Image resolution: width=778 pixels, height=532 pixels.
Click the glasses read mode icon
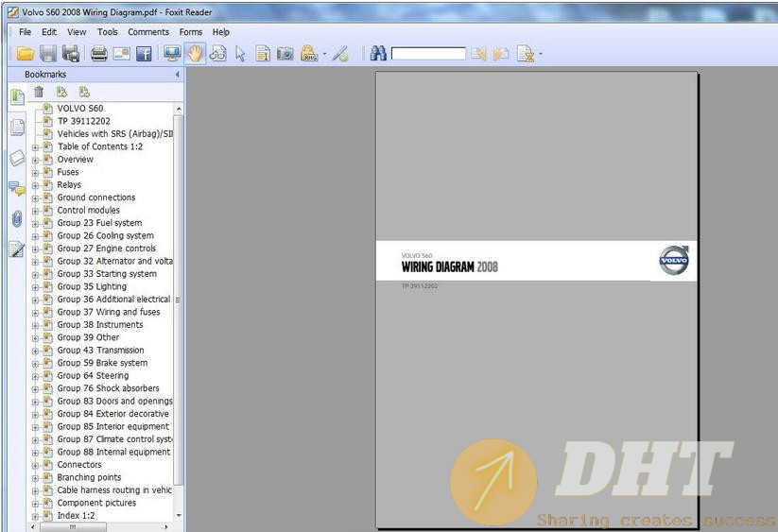point(217,53)
